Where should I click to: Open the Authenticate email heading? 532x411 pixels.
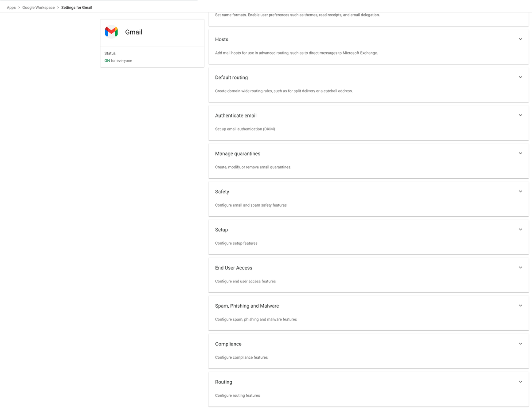[x=236, y=116]
